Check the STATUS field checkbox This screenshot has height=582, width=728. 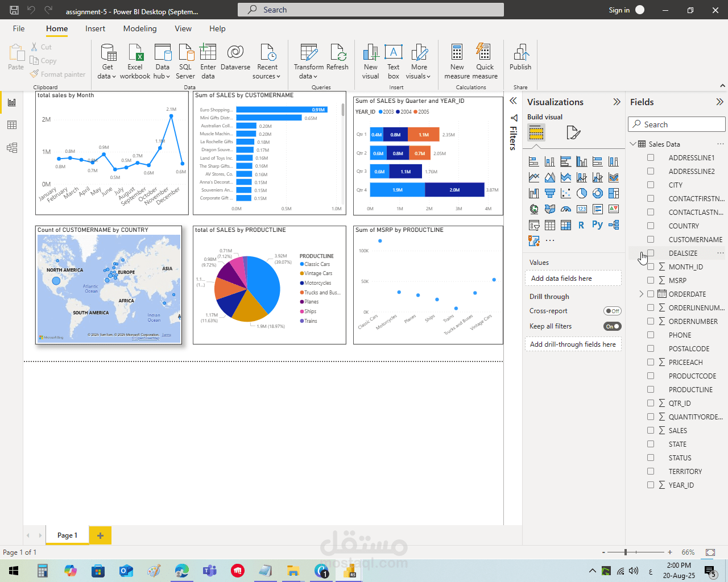[x=651, y=458]
